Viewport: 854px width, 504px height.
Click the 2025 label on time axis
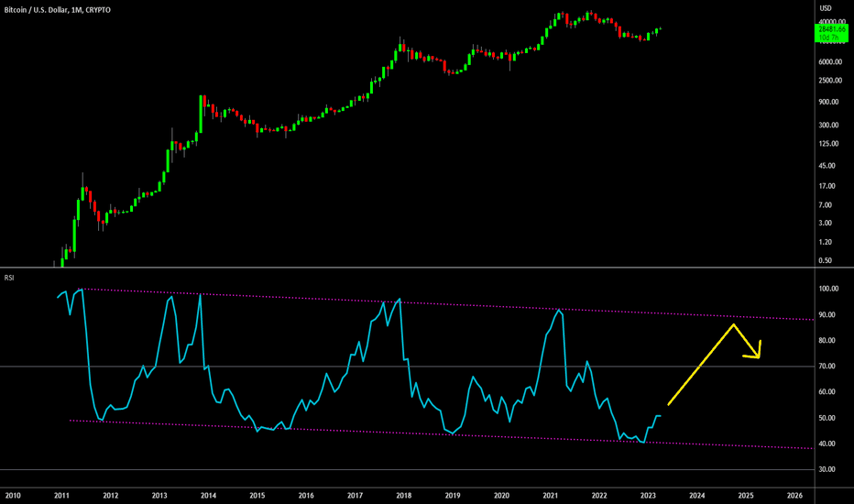tap(746, 496)
